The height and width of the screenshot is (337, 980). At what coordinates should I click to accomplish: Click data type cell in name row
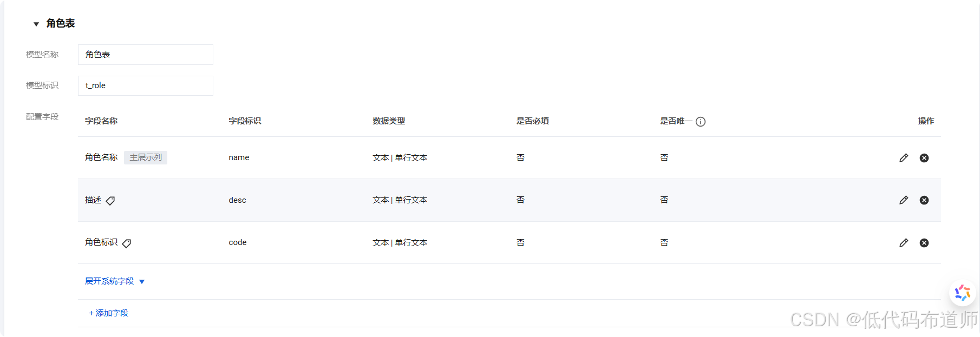(400, 158)
